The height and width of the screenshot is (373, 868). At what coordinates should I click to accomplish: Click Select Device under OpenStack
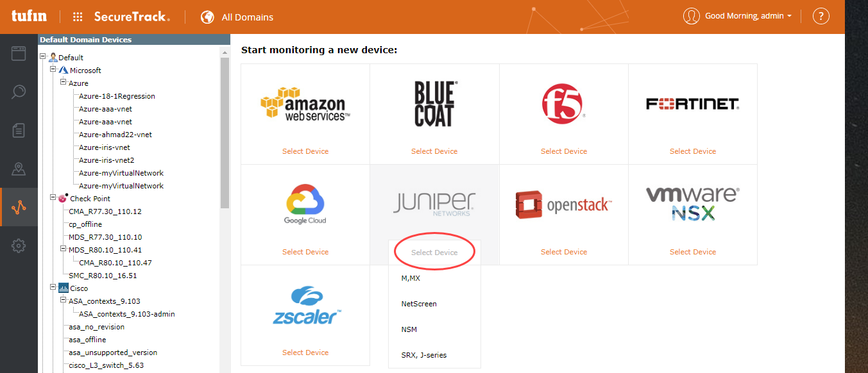click(x=564, y=252)
